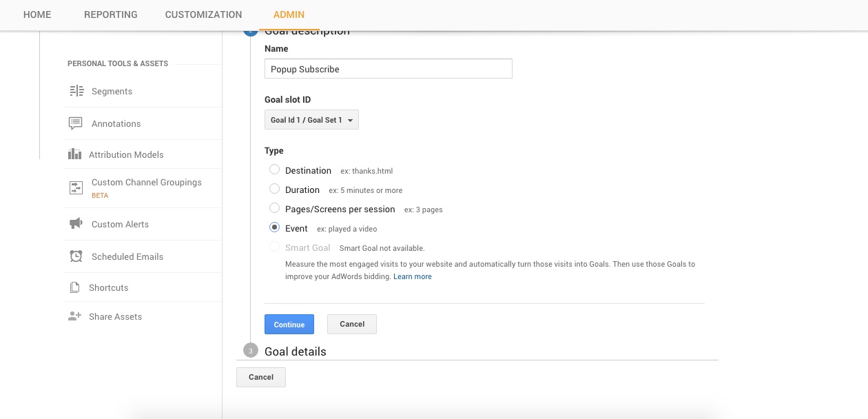Screen dimensions: 868x419
Task: Click the 'ex: played a video' text
Action: [347, 229]
